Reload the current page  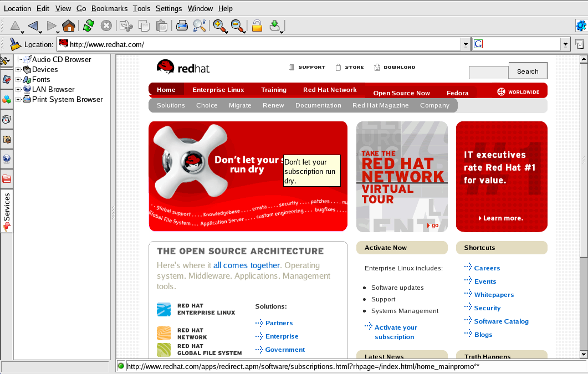pos(88,25)
